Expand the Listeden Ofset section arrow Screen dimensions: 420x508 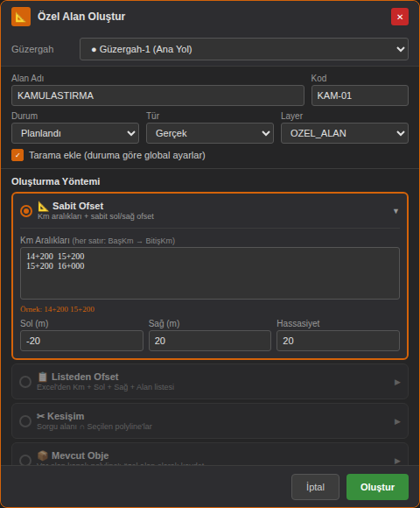coord(397,382)
